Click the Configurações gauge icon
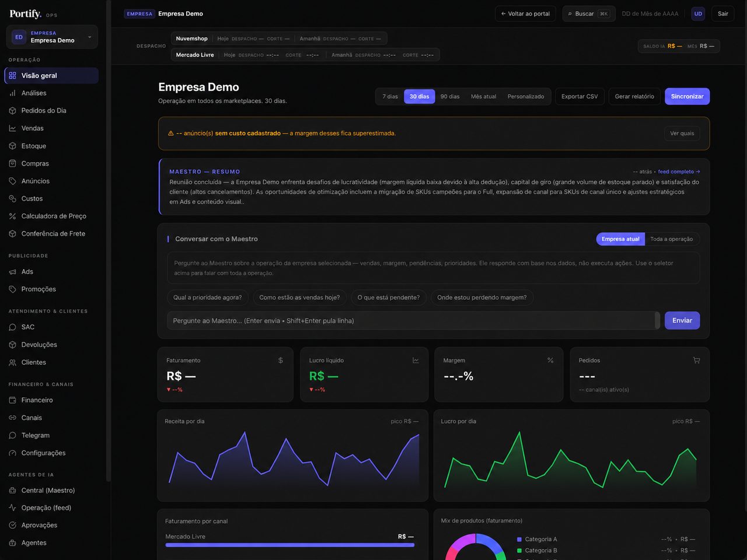Viewport: 747px width, 560px height. click(12, 453)
